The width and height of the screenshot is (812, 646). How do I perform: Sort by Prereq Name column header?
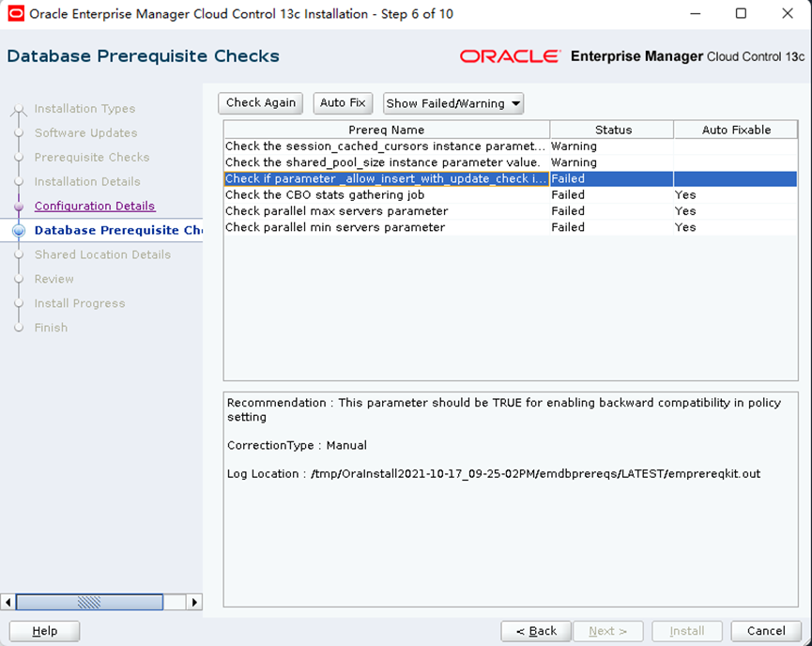pos(387,130)
